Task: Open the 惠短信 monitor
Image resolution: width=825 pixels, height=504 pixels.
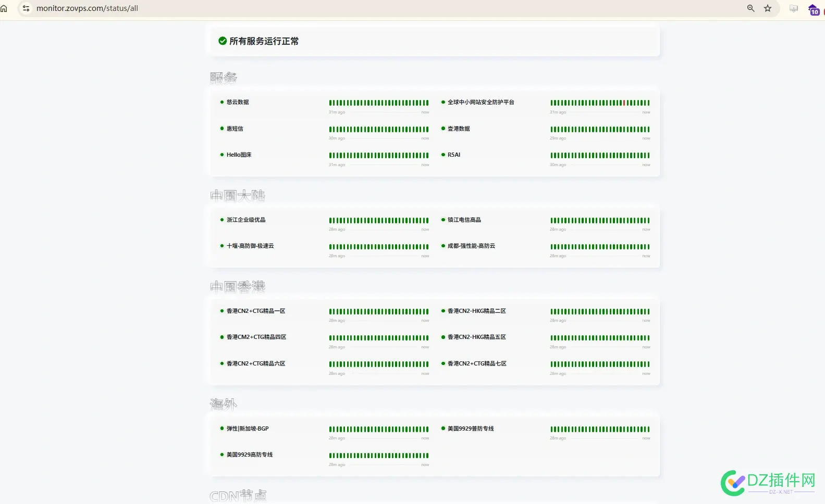Action: [x=235, y=129]
